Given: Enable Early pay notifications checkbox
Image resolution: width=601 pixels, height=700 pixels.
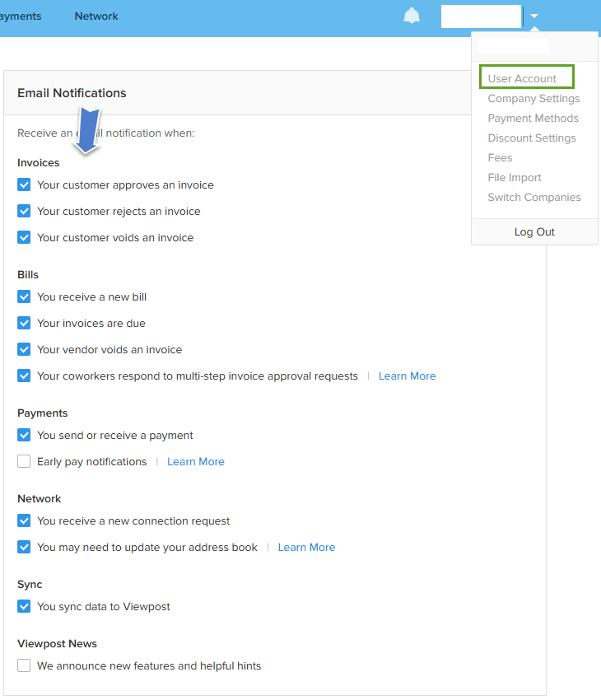Looking at the screenshot, I should 24,461.
